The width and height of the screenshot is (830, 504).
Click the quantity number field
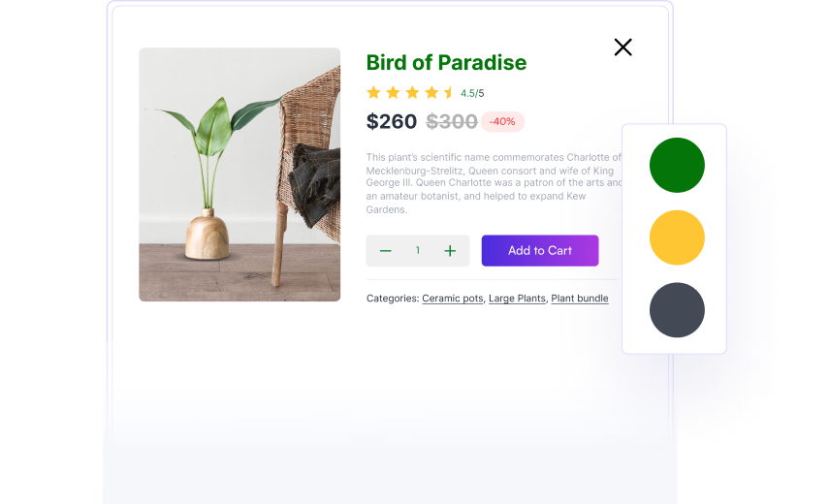(x=418, y=251)
